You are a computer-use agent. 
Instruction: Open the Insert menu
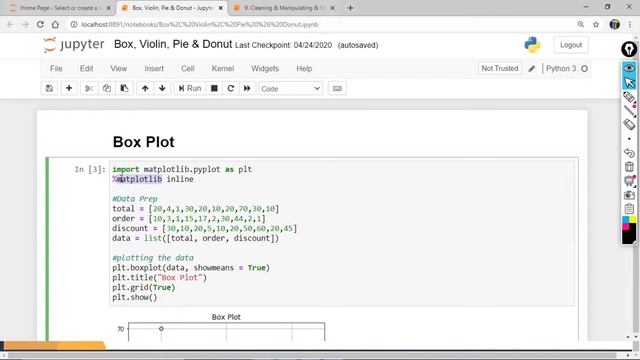coord(154,69)
